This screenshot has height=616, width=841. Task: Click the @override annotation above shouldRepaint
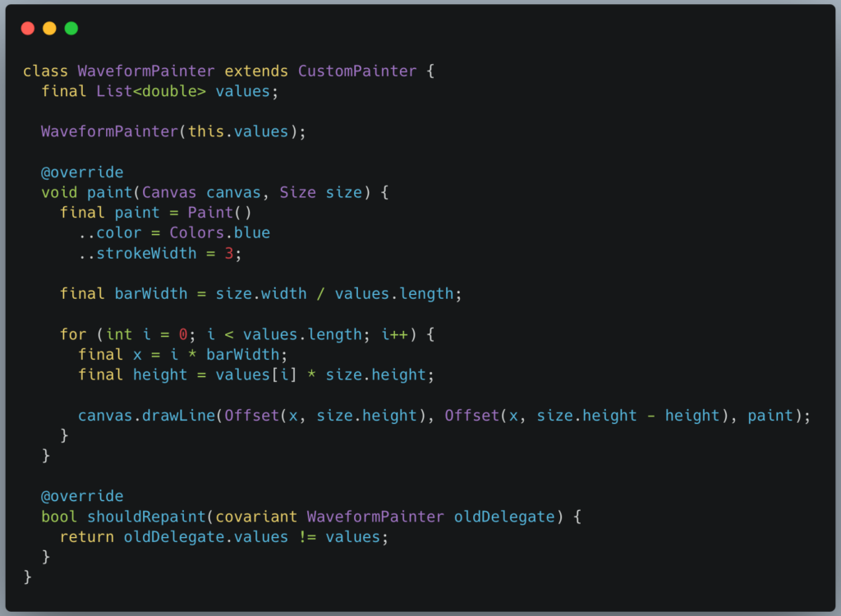pos(82,496)
